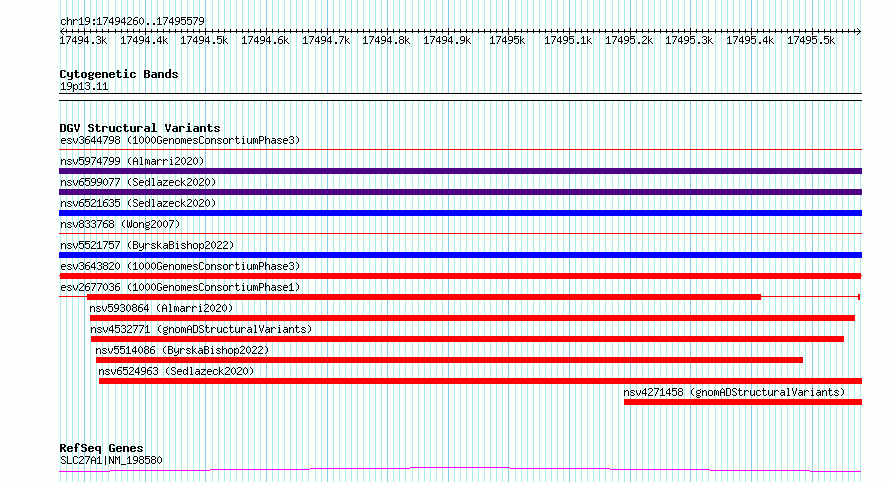Image resolution: width=890 pixels, height=482 pixels.
Task: Click the red bar of nsv6524963
Action: [x=480, y=381]
